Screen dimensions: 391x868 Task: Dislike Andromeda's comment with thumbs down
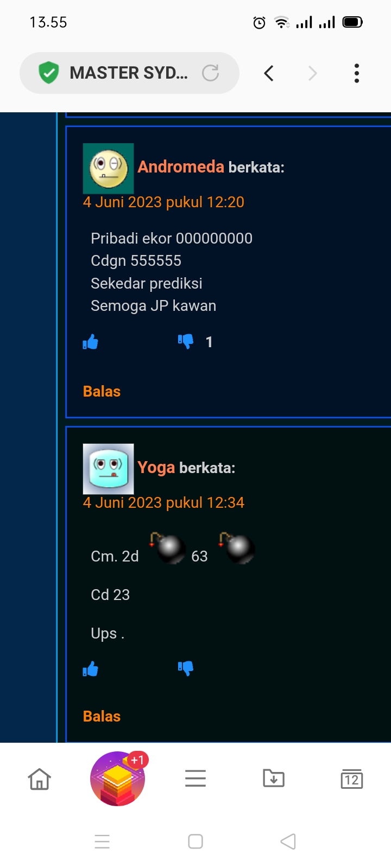point(186,341)
